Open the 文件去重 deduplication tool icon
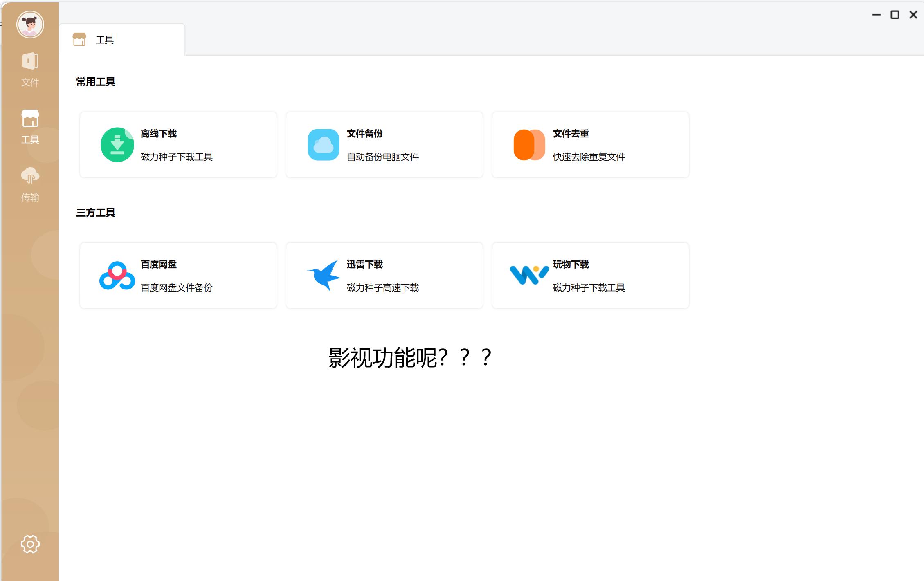Viewport: 924px width, 581px height. coord(529,144)
